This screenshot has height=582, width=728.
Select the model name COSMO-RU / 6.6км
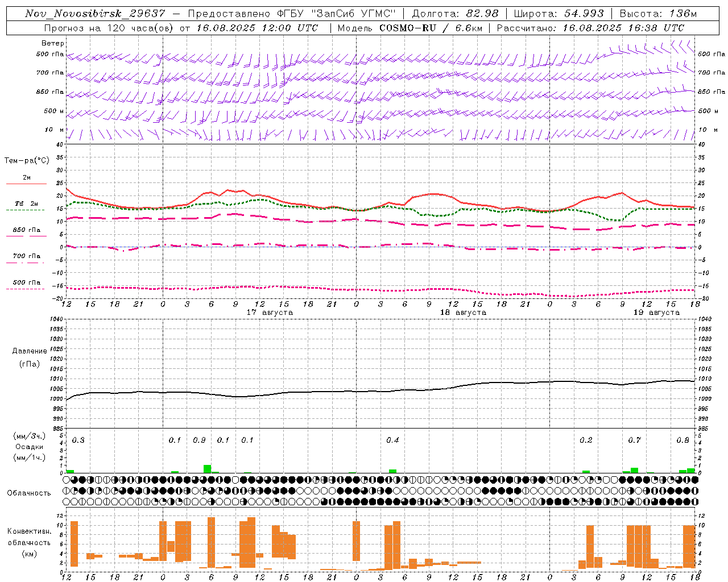pyautogui.click(x=431, y=28)
